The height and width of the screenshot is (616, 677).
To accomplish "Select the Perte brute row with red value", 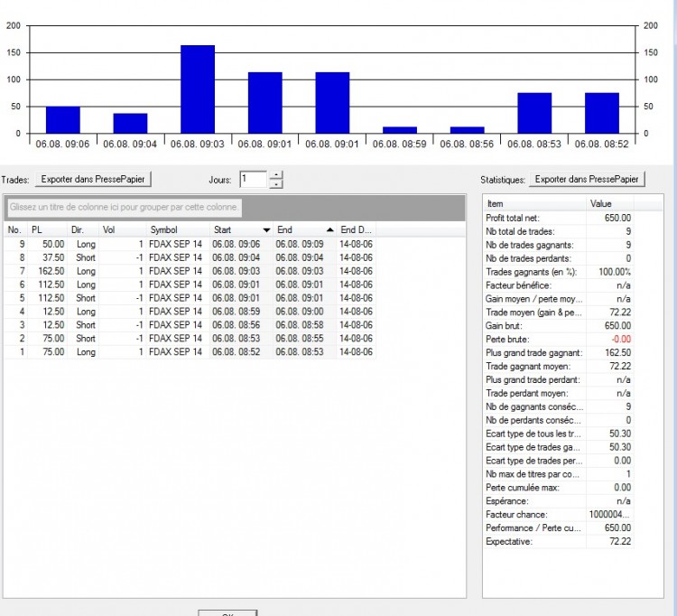I will (x=559, y=339).
